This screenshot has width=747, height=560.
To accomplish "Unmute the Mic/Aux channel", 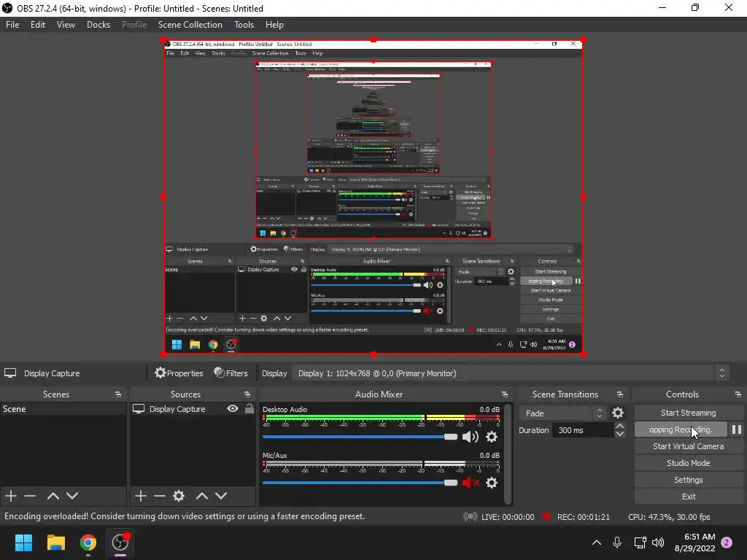I will tap(471, 483).
